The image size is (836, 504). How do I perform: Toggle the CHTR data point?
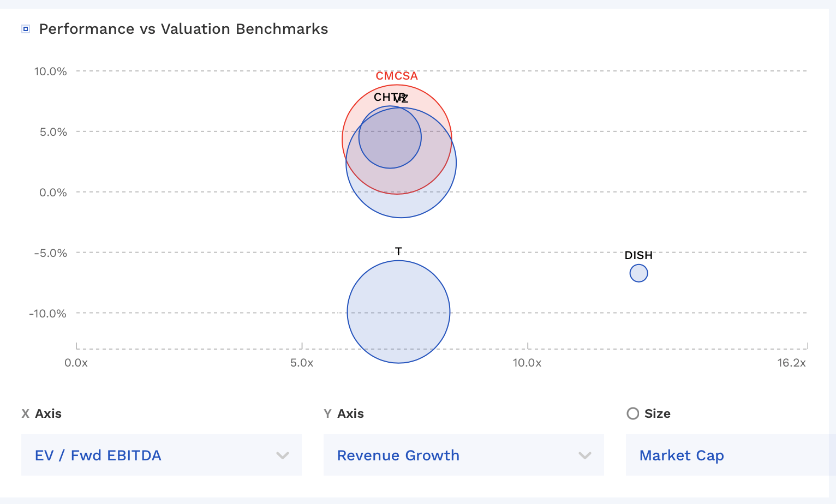[390, 137]
